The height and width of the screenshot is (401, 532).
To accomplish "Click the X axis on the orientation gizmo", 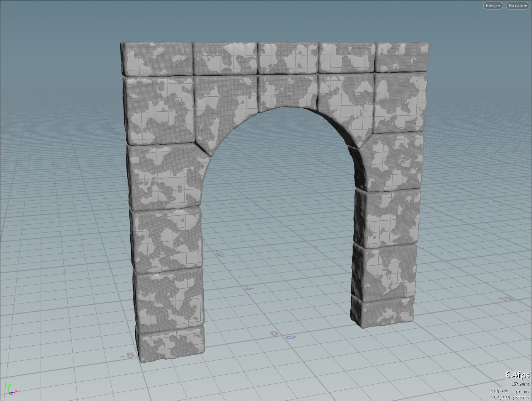I will coord(17,392).
